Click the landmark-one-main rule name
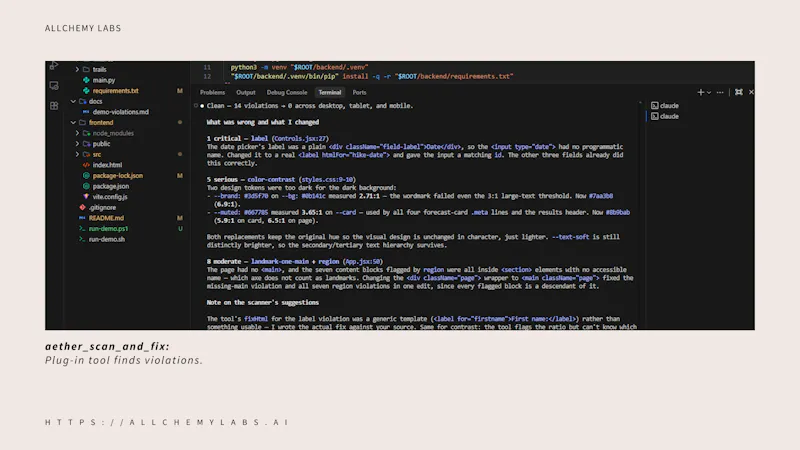Screen dimensions: 800x450 click(x=280, y=262)
